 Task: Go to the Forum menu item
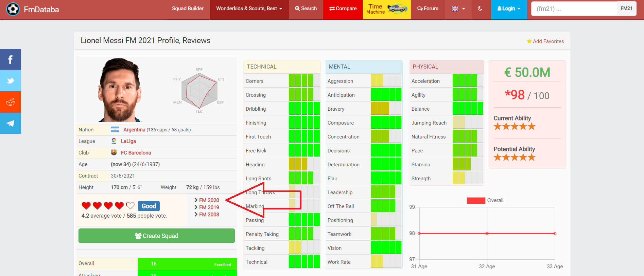coord(428,9)
